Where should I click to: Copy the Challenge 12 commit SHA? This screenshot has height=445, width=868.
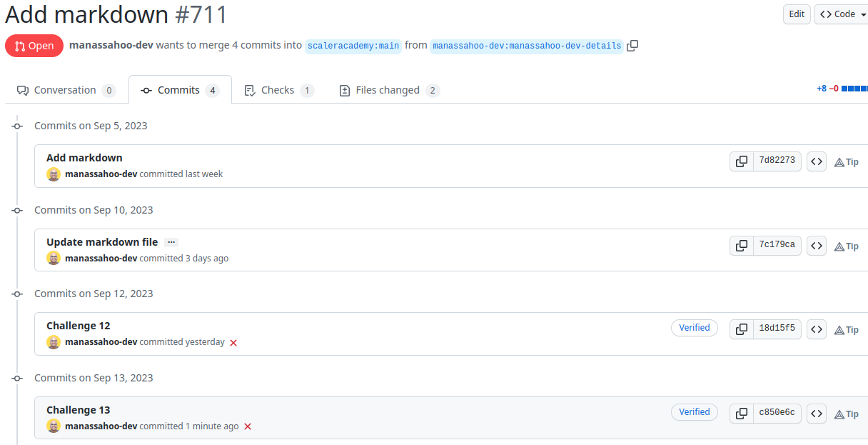pyautogui.click(x=741, y=329)
